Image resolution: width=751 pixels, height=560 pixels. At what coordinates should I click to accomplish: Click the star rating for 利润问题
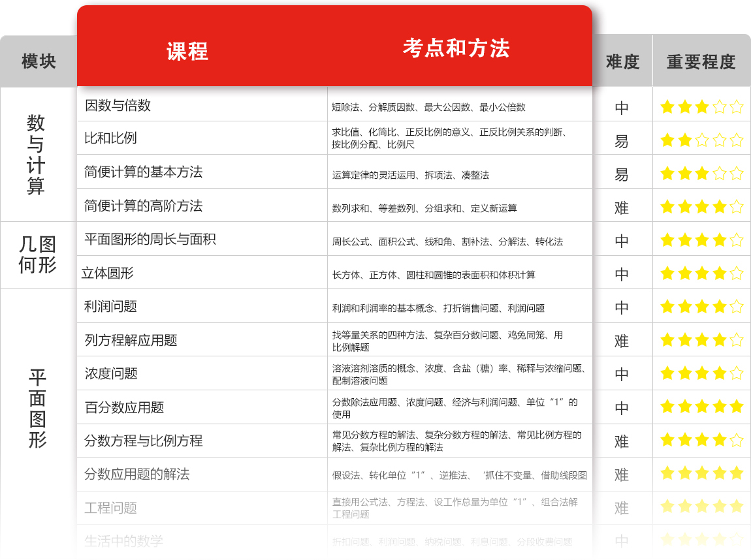[701, 306]
